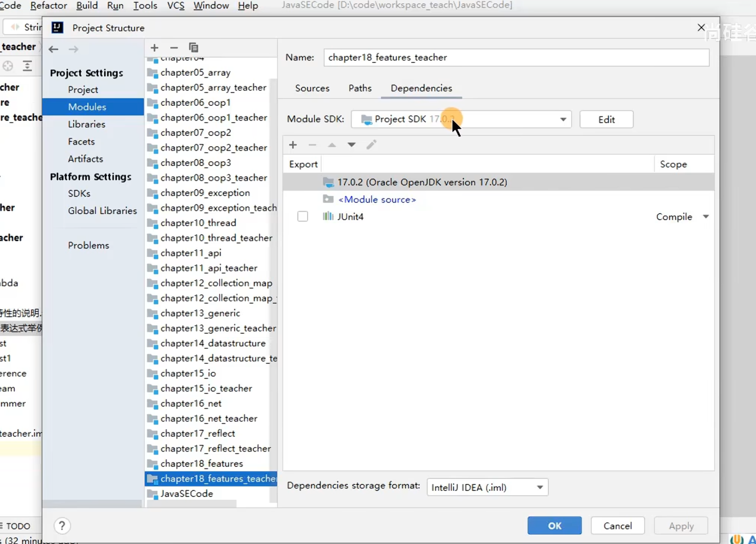Move dependency up in the list
Viewport: 756px width, 544px height.
coord(332,144)
